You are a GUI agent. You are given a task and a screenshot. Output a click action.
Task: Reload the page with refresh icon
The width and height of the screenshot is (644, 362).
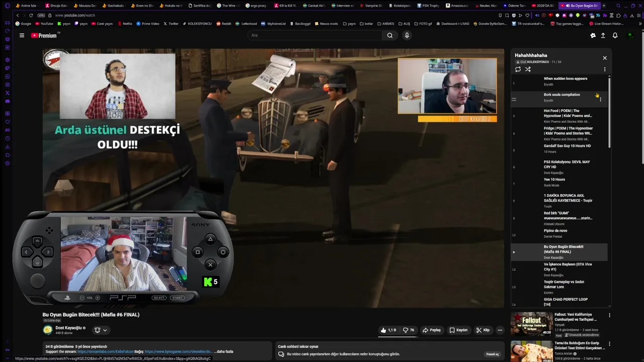coord(31,15)
